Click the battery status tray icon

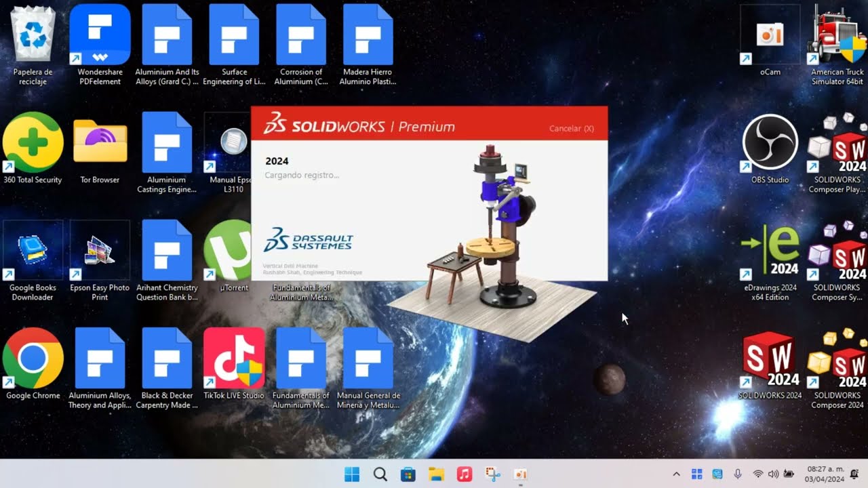(x=789, y=474)
